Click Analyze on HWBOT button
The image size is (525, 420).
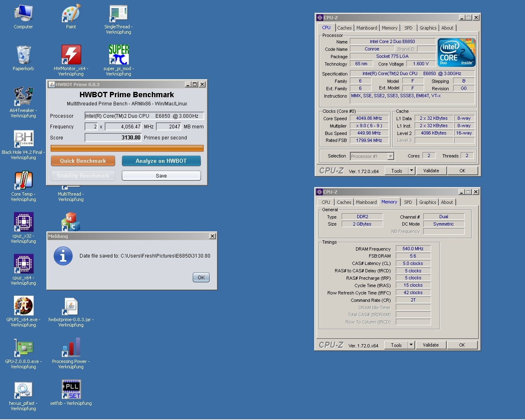coord(161,161)
